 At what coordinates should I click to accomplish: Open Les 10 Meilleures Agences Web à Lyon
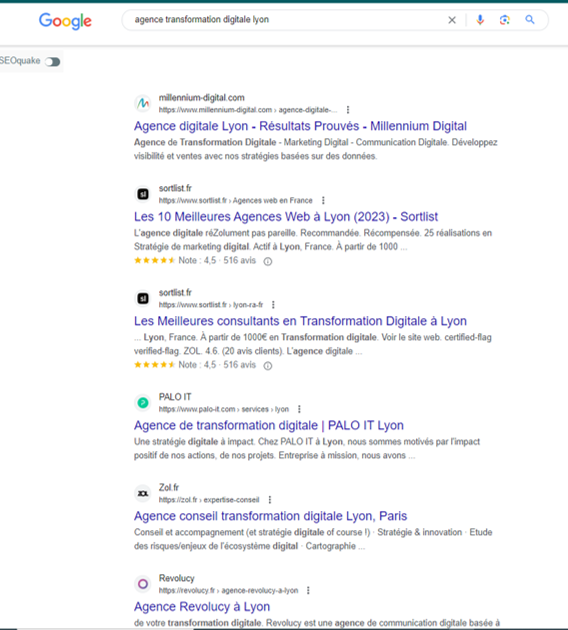pyautogui.click(x=286, y=217)
